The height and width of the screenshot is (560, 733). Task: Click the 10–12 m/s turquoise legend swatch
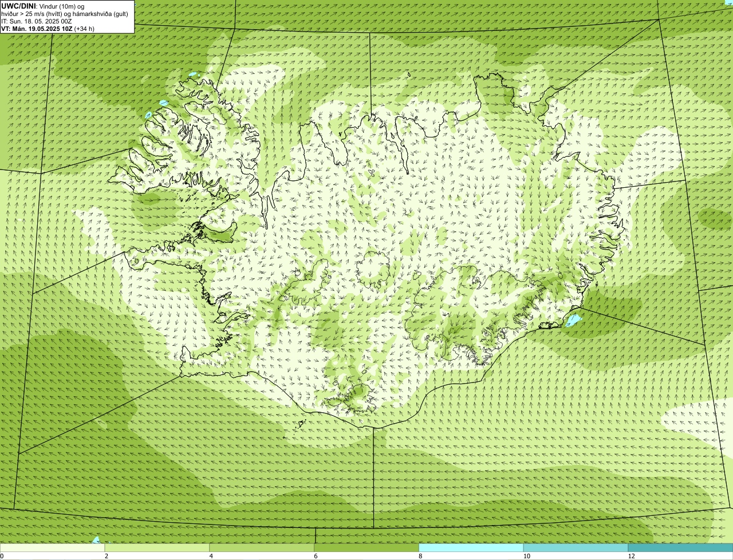[x=576, y=547]
